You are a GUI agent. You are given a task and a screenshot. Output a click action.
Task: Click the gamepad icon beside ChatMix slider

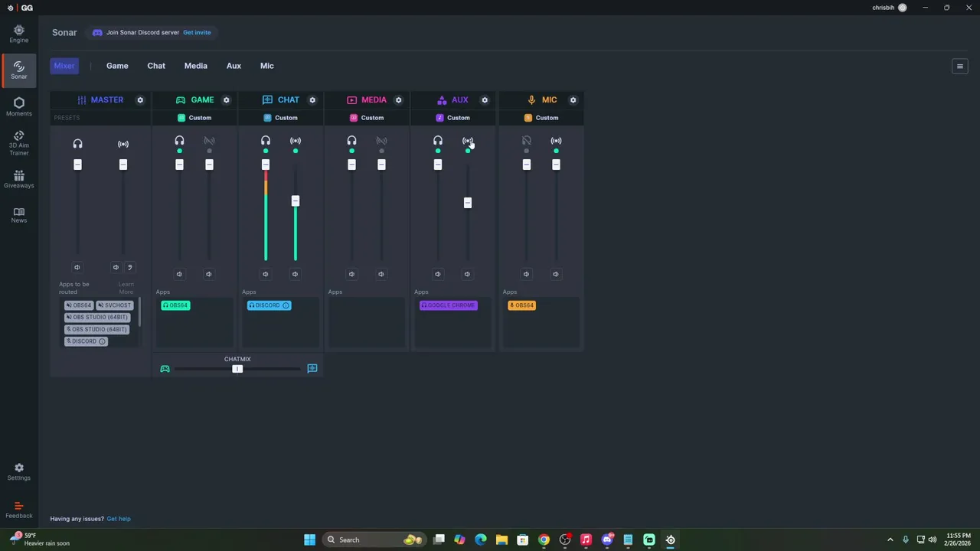[x=165, y=369]
